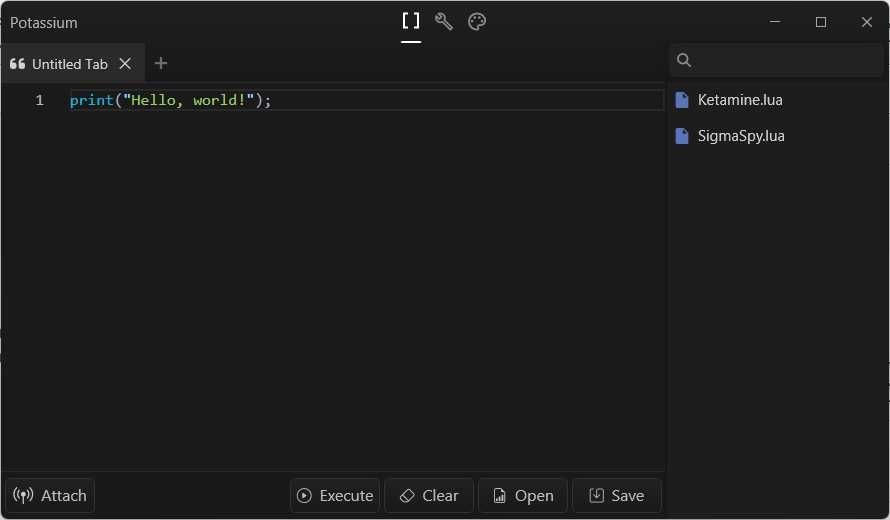Clear the editor contents

pos(429,496)
